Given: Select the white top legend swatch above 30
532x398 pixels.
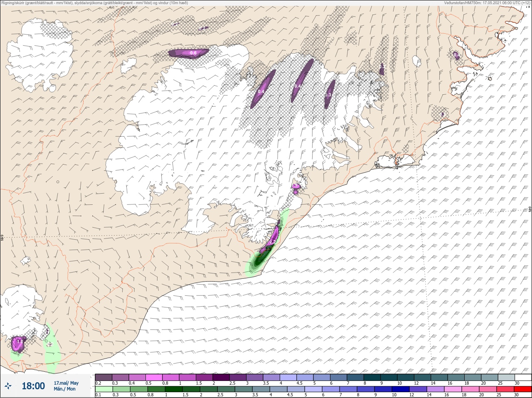Looking at the screenshot, I should pos(523,377).
